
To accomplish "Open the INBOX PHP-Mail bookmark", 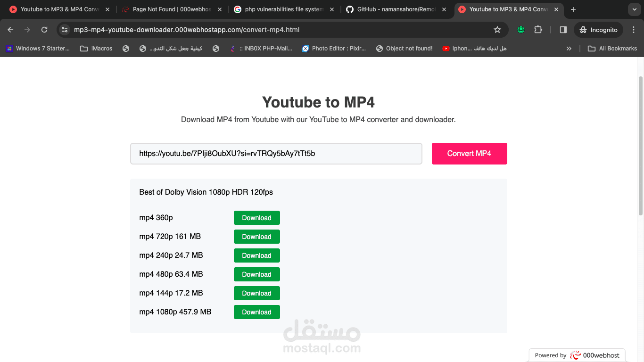I will (x=261, y=49).
